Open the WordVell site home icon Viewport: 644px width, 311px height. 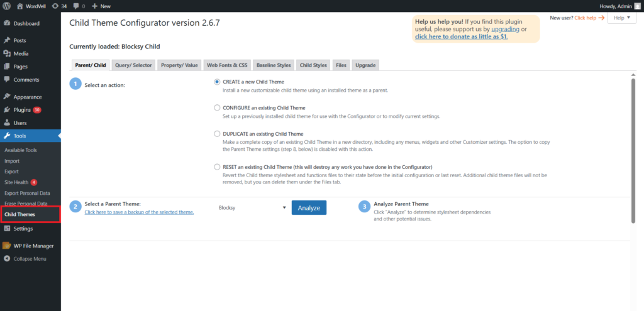point(20,6)
